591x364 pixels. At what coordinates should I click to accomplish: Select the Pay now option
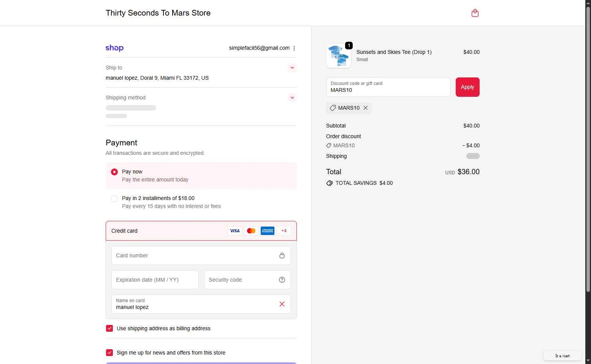coord(114,172)
